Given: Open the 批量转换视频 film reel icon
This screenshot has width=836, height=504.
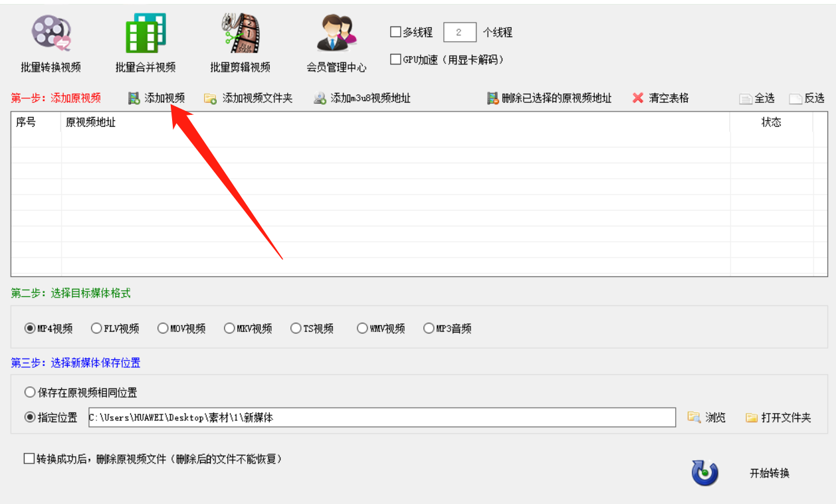Looking at the screenshot, I should click(x=51, y=34).
